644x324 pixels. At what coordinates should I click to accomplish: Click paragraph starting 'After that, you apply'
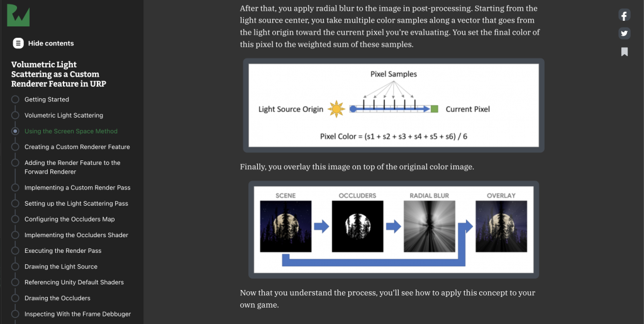pyautogui.click(x=390, y=26)
